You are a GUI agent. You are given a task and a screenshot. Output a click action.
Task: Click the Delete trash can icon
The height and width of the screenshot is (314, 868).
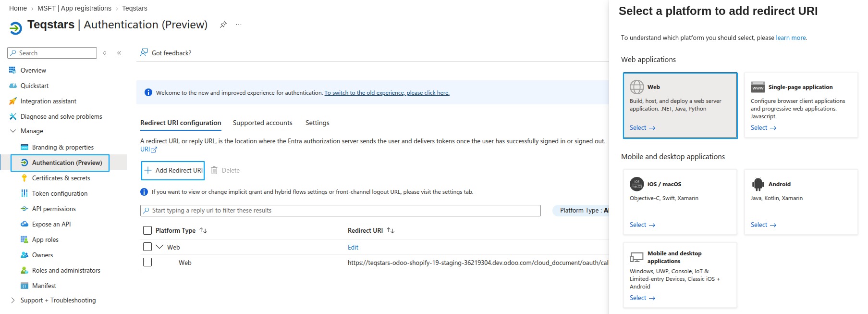click(214, 170)
